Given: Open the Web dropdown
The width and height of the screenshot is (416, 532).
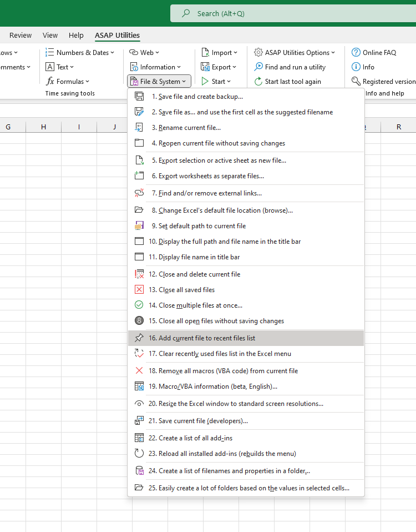Looking at the screenshot, I should [x=144, y=52].
